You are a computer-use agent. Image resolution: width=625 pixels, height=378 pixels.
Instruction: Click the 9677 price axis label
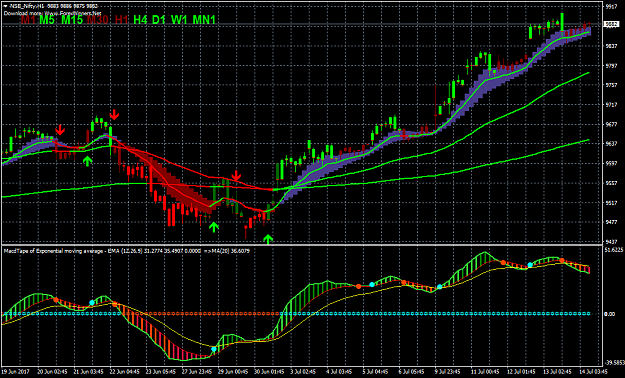611,124
